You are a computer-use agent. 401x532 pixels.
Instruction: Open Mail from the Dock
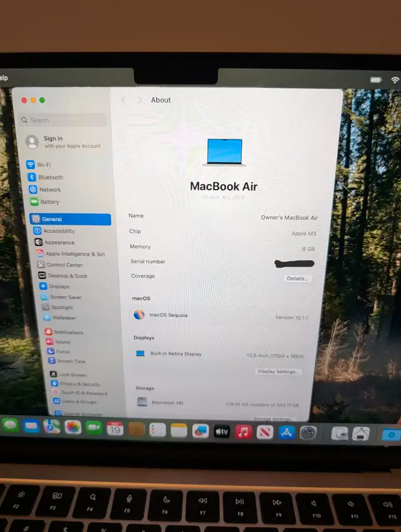pos(31,426)
